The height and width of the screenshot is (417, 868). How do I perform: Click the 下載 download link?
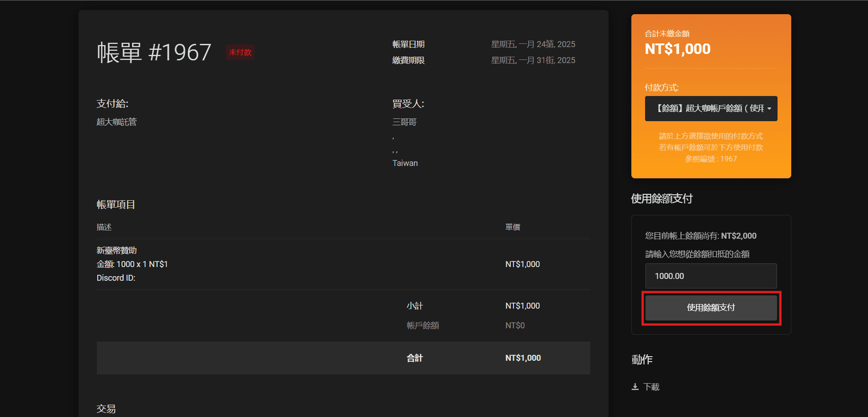pyautogui.click(x=651, y=387)
